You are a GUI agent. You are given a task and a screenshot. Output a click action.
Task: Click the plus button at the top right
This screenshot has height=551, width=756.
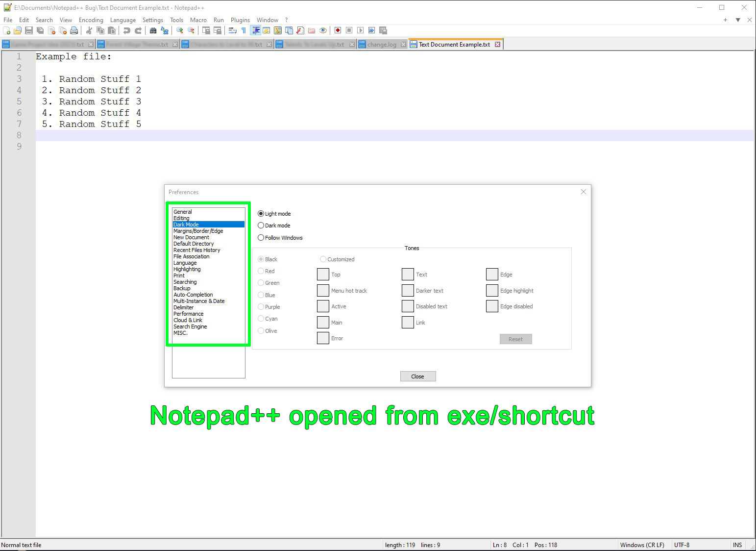725,20
